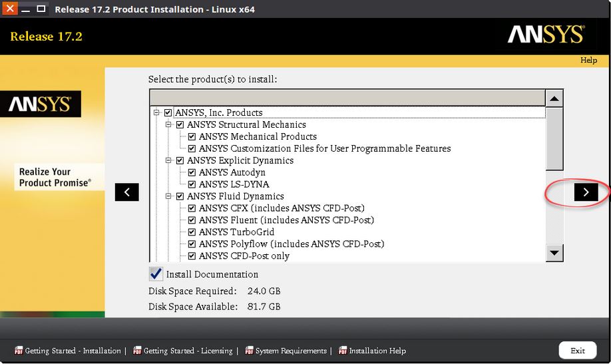Uncheck ANSYS Structural Mechanics checkbox

180,124
